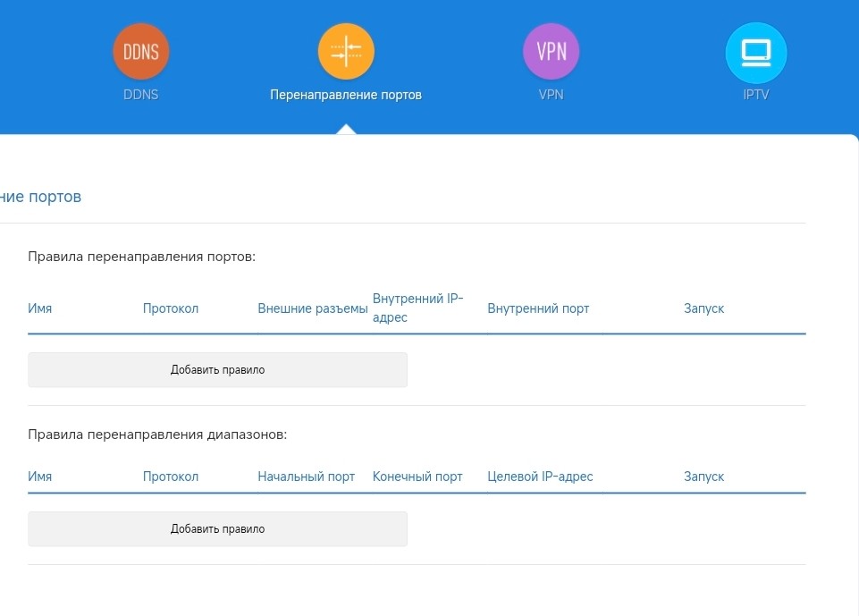Viewport: 859px width, 616px height.
Task: Click Запуск header in range rules table
Action: [704, 477]
